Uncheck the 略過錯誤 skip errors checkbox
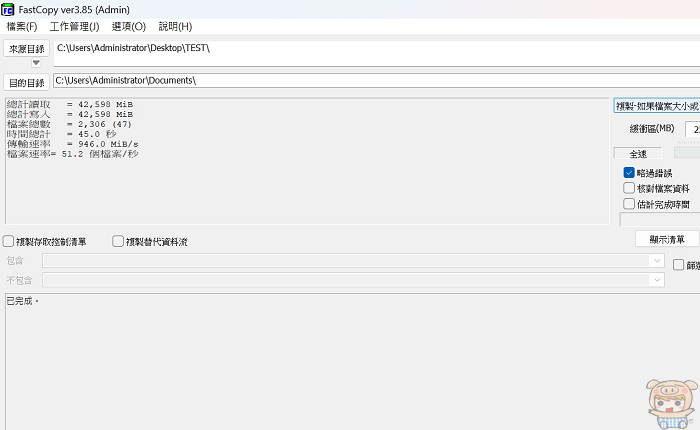Viewport: 700px width, 430px height. coord(629,173)
